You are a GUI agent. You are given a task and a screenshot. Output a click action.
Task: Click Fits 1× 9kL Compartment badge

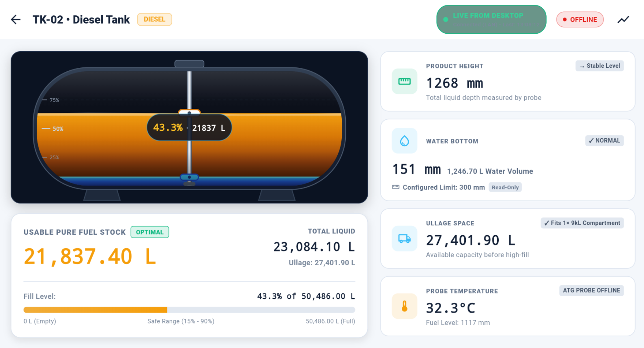click(582, 223)
